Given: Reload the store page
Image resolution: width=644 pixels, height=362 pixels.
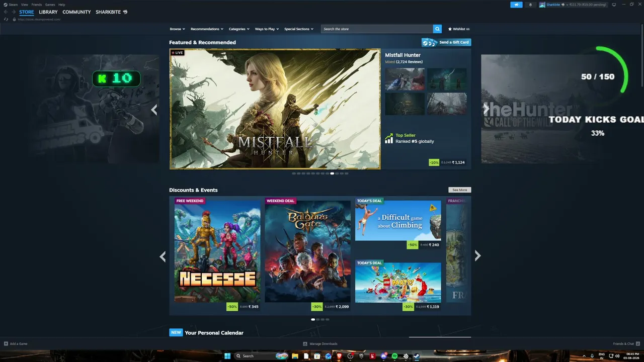Looking at the screenshot, I should click(6, 19).
